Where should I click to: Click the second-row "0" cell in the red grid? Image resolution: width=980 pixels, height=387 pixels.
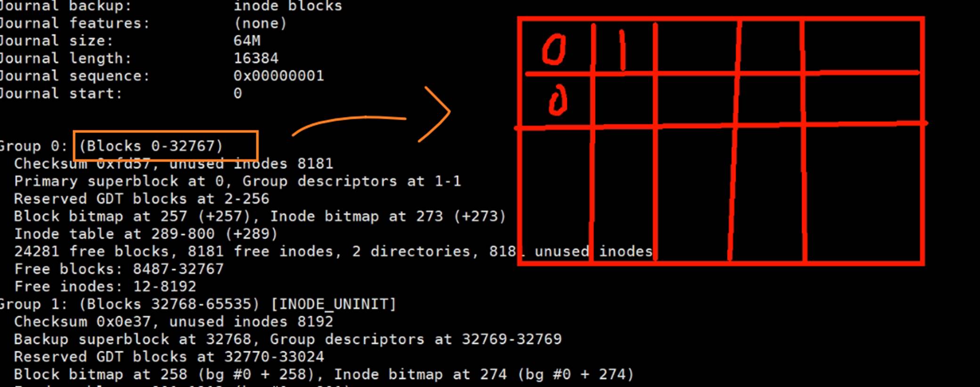[557, 101]
